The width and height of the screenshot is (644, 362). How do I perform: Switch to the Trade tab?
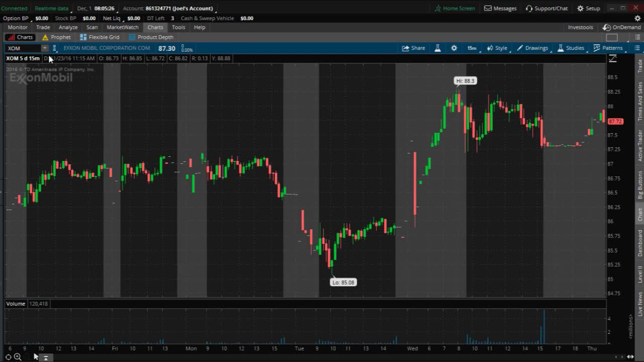43,27
